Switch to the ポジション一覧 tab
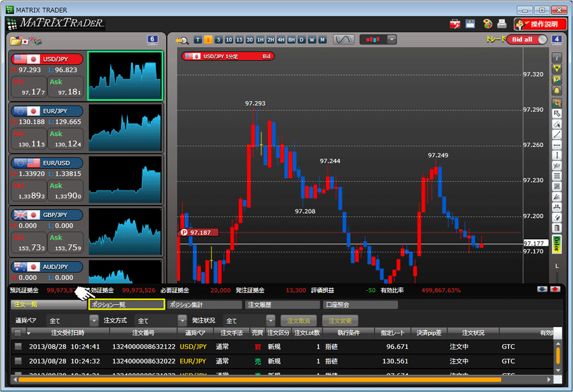This screenshot has width=573, height=392. tap(127, 304)
